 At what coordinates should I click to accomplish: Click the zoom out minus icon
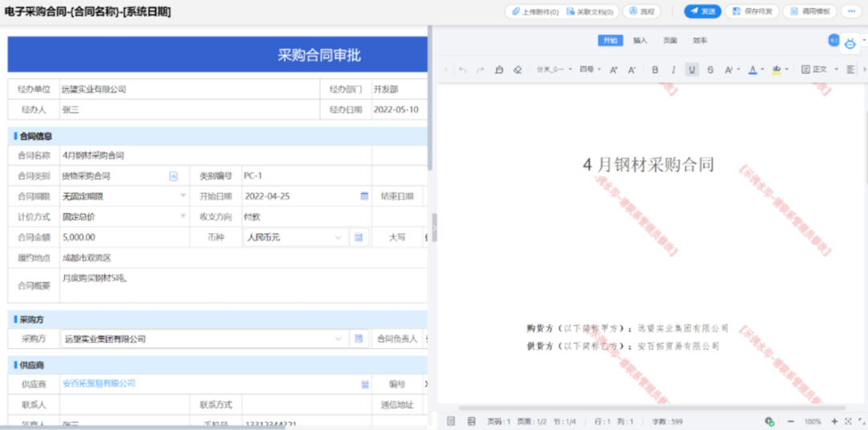click(791, 421)
